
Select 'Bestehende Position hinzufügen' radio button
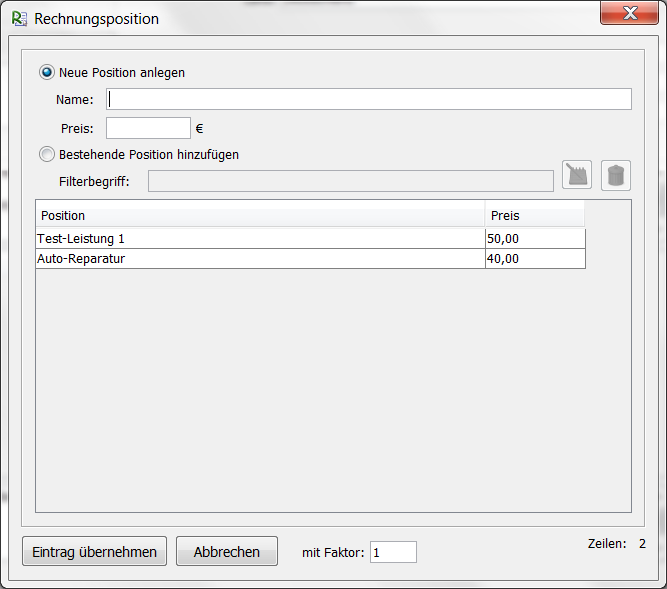pyautogui.click(x=46, y=155)
